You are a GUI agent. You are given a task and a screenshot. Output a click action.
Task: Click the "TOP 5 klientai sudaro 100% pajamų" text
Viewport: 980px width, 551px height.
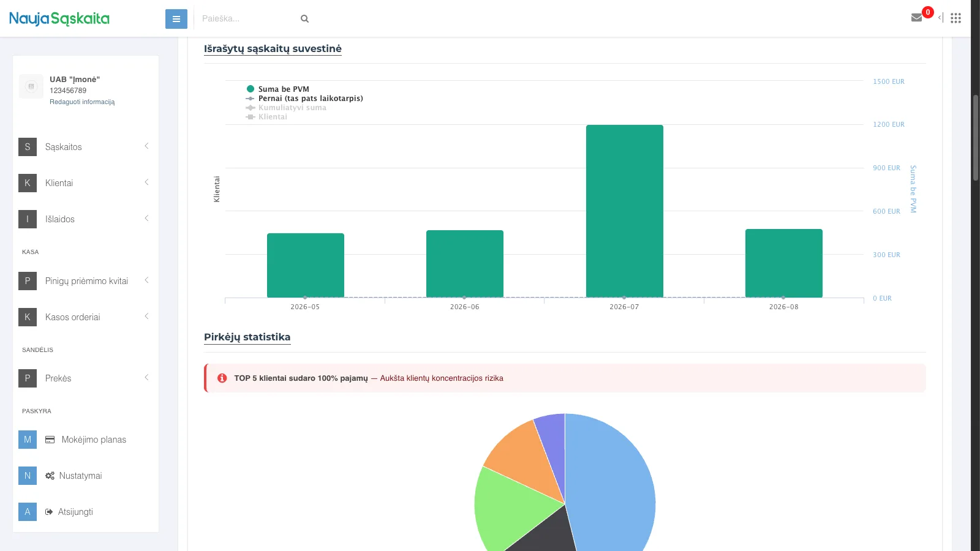tap(301, 378)
